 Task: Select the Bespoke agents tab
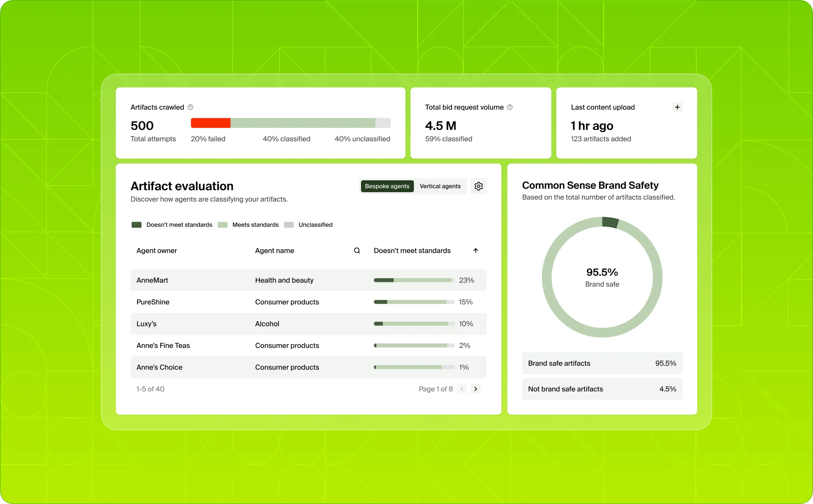click(x=387, y=186)
